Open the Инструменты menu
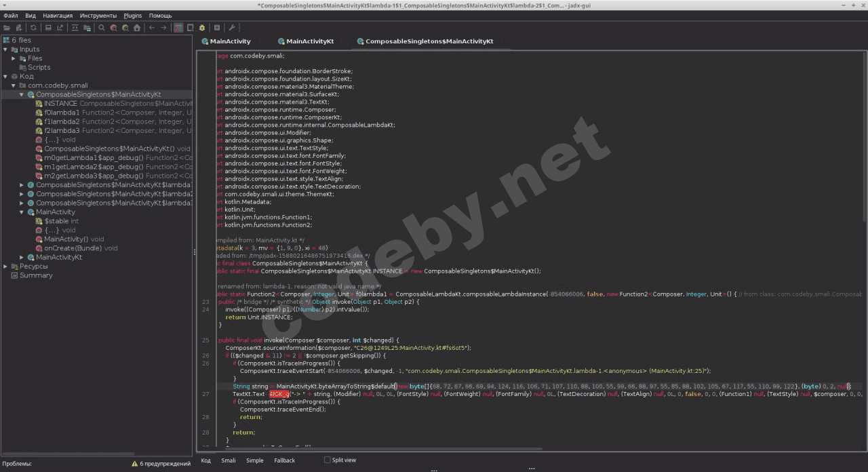 pos(98,16)
